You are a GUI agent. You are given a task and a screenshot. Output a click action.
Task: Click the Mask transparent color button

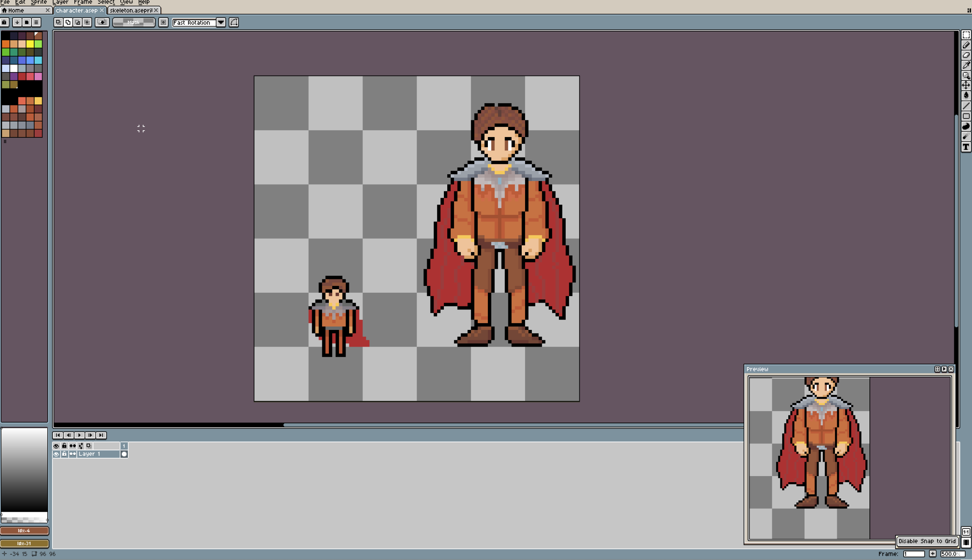point(134,22)
